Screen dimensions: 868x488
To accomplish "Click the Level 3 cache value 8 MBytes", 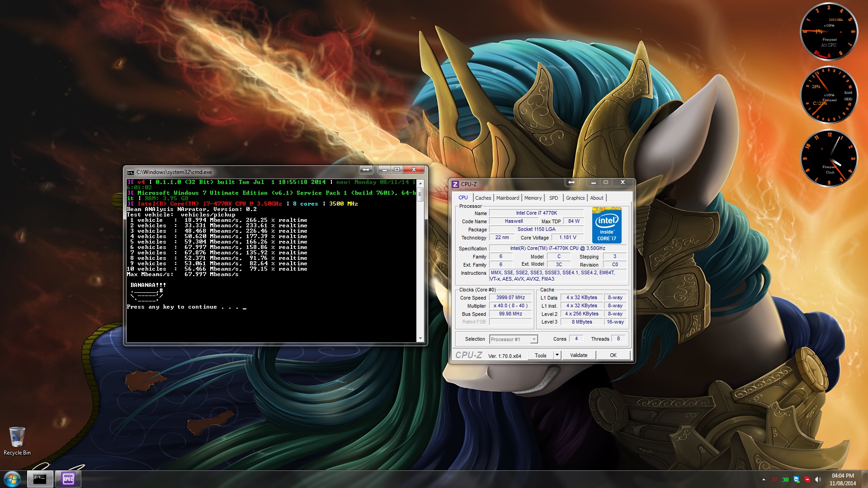I will click(x=582, y=322).
